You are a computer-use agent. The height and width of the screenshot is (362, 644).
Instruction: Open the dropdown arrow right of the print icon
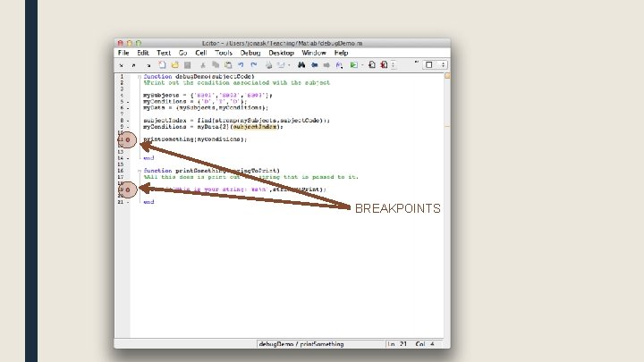click(x=289, y=65)
